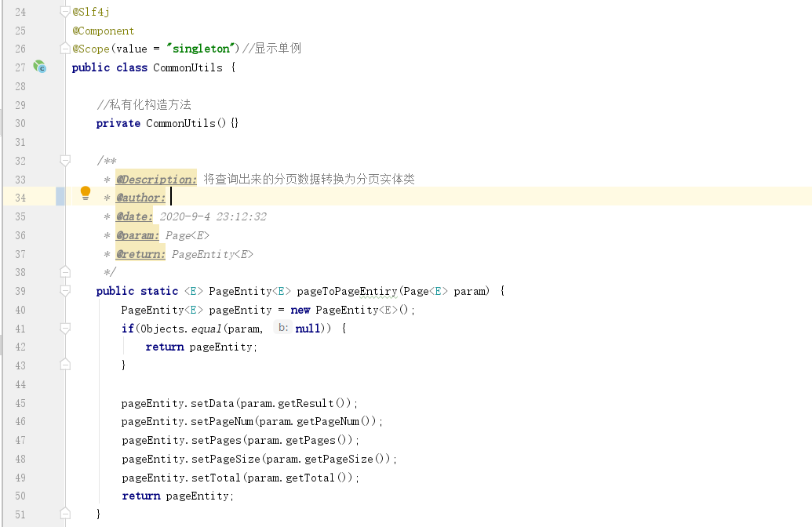
Task: Click the @date: Javadoc tag
Action: 134,216
